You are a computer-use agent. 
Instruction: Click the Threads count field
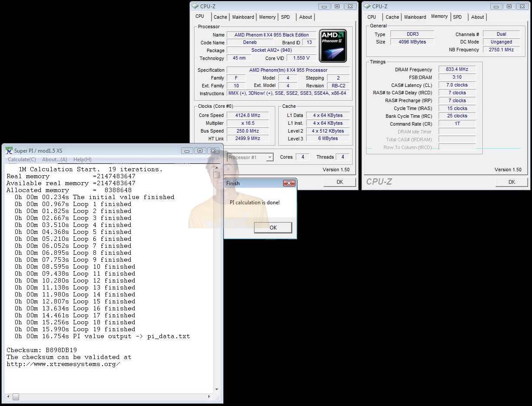click(343, 157)
